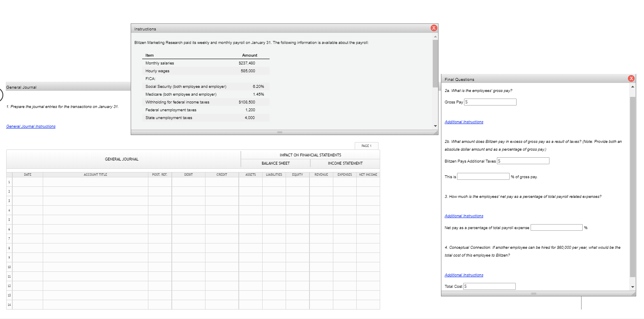Click the ACCOUNT TITLE column header
The image size is (644, 319).
point(95,174)
